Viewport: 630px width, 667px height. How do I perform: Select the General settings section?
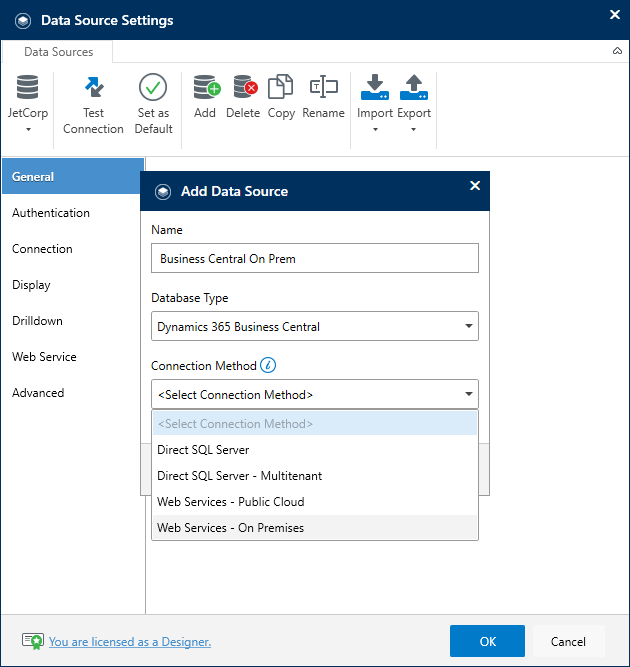click(73, 177)
